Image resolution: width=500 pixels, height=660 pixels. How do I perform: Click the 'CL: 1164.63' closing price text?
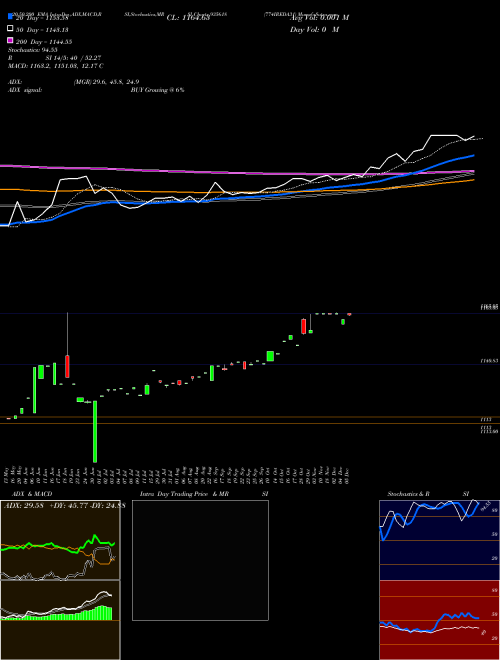coord(188,18)
